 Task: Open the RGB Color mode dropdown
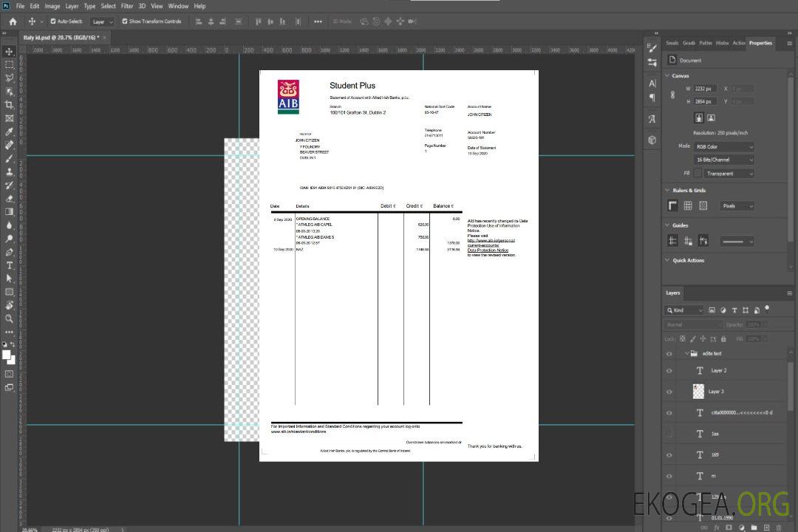point(724,146)
